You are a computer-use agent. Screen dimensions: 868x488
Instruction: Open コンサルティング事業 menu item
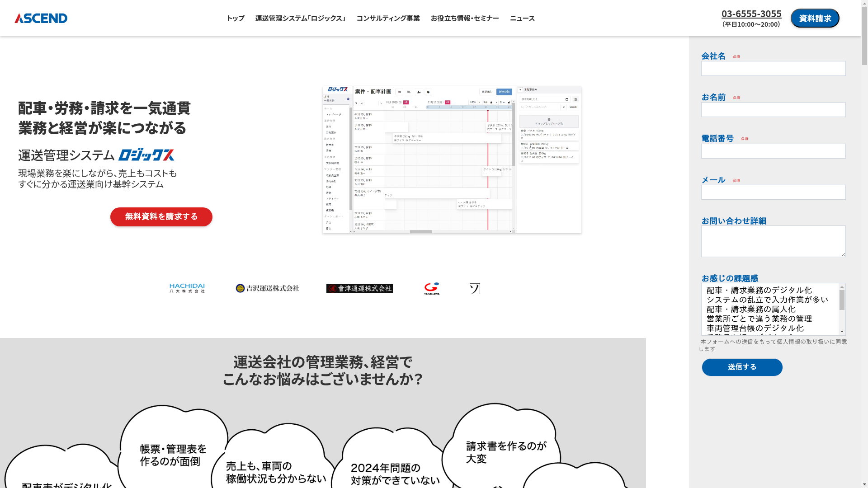pyautogui.click(x=388, y=18)
